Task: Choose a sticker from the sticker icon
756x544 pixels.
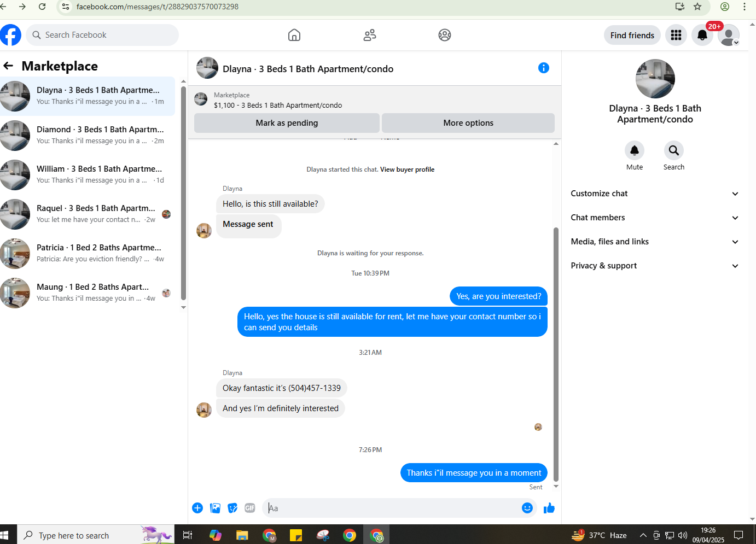Action: (x=232, y=508)
